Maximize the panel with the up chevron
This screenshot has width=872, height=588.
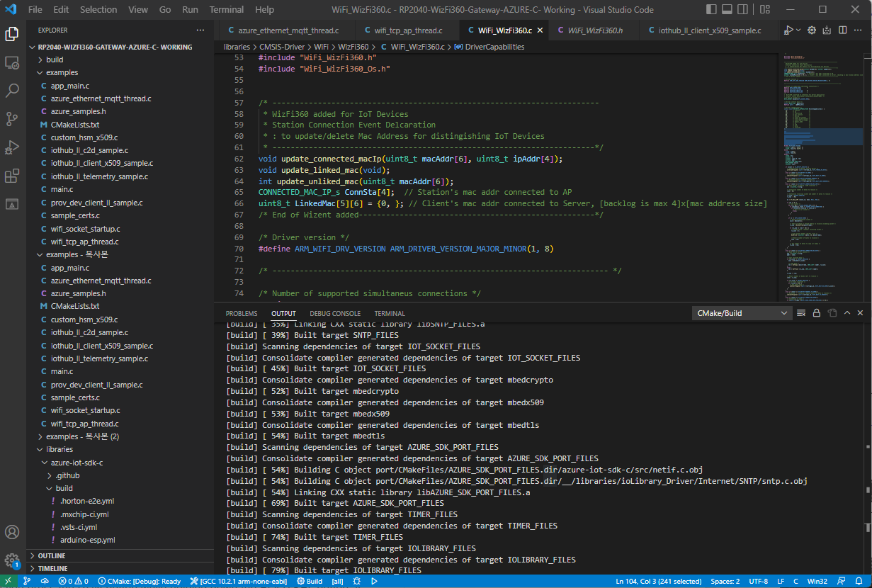coord(847,313)
